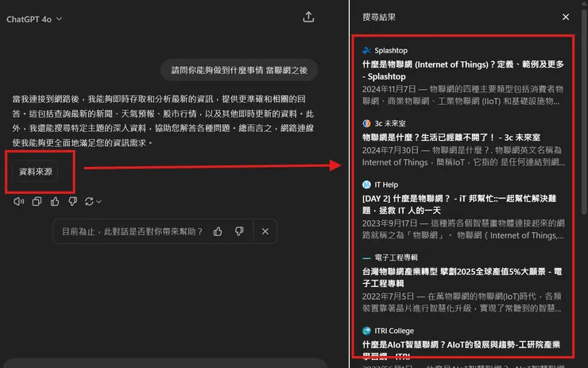The height and width of the screenshot is (368, 588).
Task: Click the 3c 未來室 source name label
Action: pyautogui.click(x=390, y=123)
